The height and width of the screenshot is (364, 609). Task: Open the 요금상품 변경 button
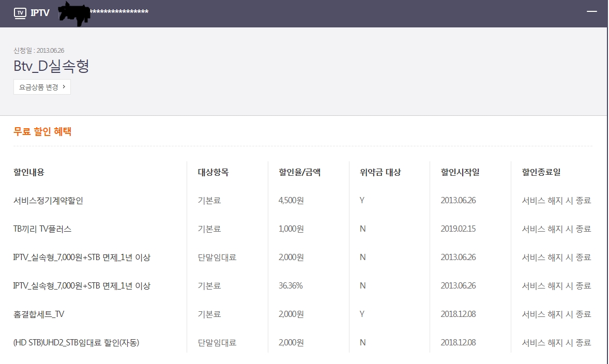click(42, 87)
